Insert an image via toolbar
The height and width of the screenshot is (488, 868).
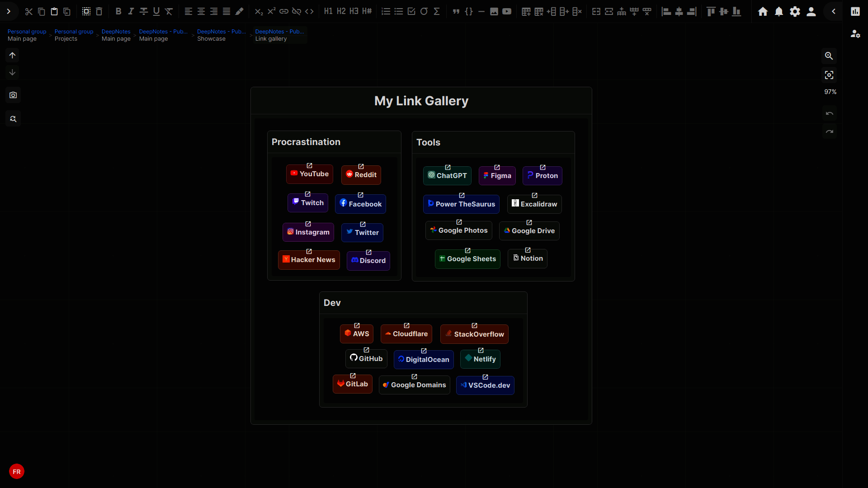pos(494,12)
